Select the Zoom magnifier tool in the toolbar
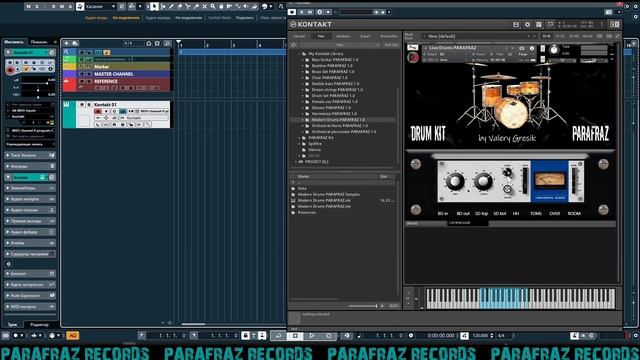 pyautogui.click(x=213, y=7)
